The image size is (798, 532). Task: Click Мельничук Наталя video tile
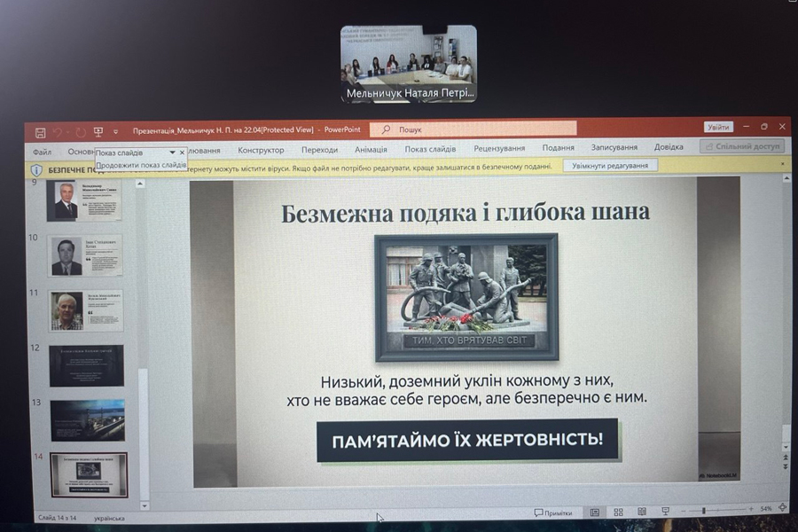coord(409,64)
